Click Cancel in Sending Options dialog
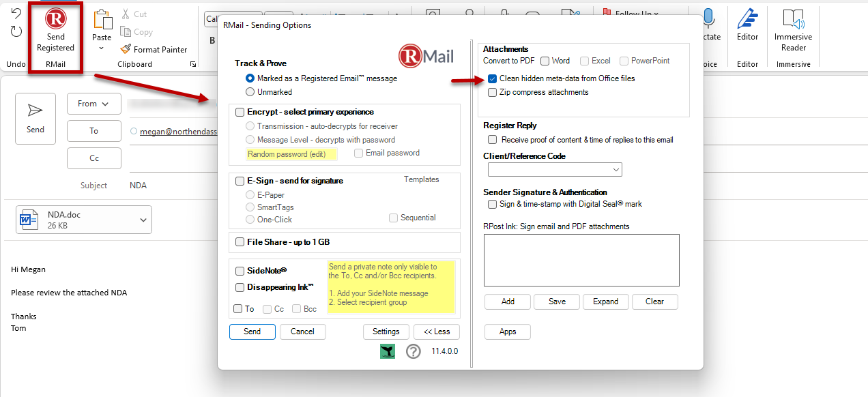This screenshot has height=397, width=868. coord(302,332)
